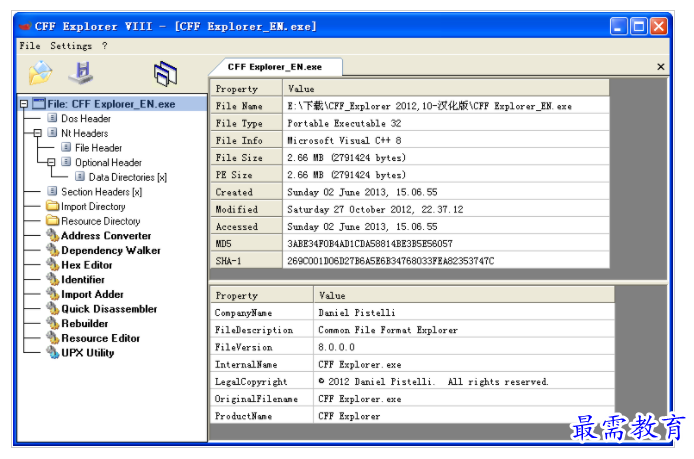Viewport: 694px width, 459px height.
Task: Open Nt Headers in the tree
Action: tap(85, 133)
